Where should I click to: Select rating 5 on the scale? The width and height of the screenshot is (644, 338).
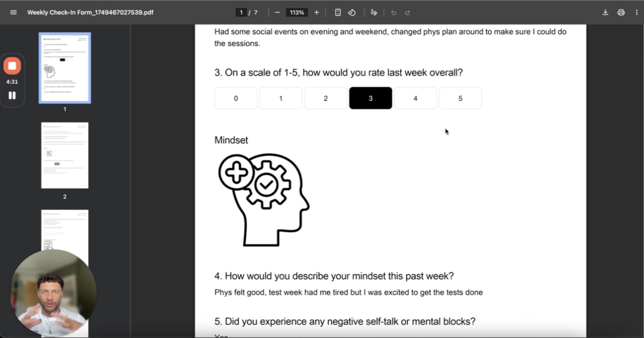460,98
